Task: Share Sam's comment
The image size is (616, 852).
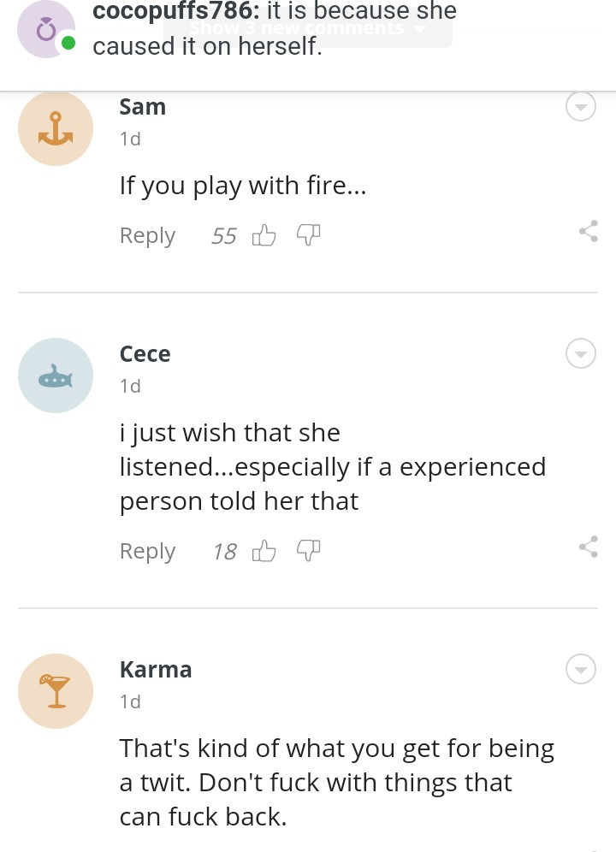Action: 589,231
